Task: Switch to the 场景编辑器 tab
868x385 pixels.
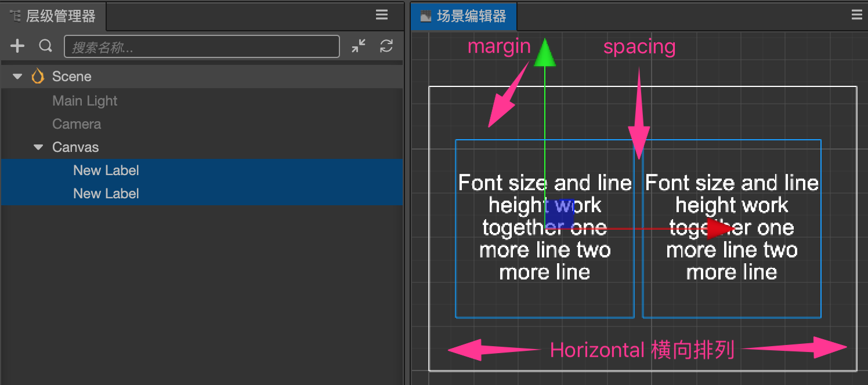Action: coord(464,16)
